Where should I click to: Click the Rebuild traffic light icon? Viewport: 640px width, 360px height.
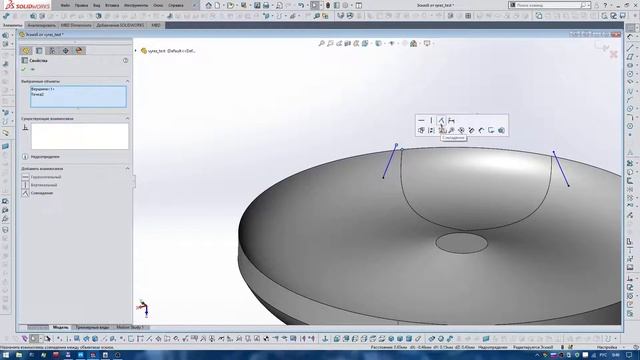click(327, 5)
